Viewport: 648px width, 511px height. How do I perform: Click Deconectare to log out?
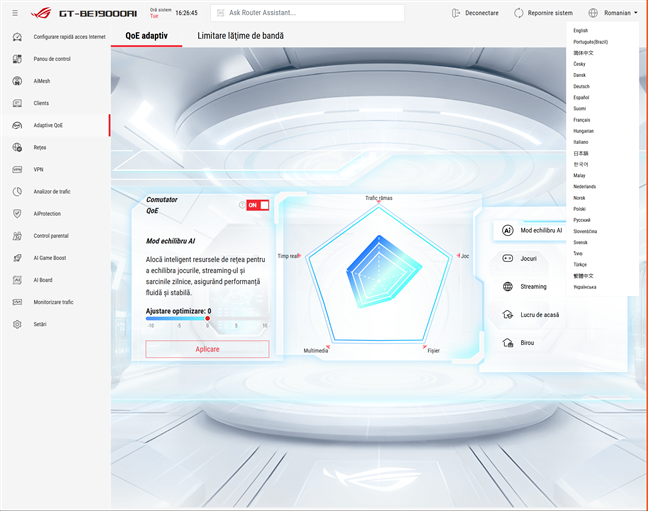click(x=475, y=13)
